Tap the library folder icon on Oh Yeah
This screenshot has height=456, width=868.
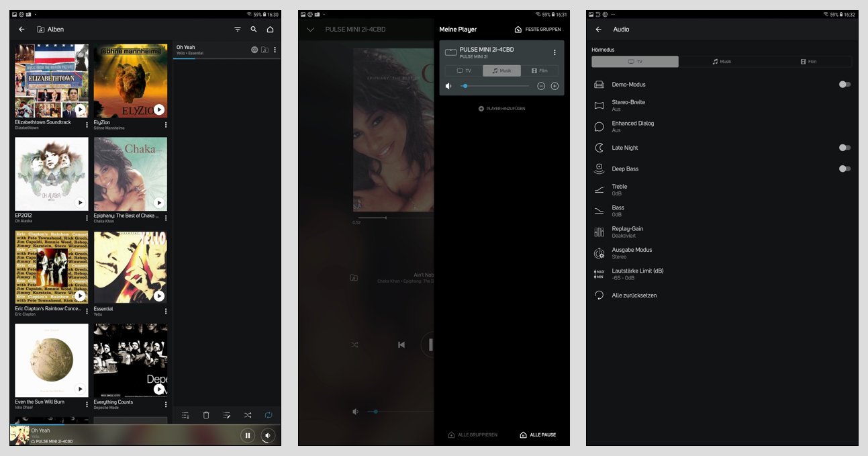pos(264,50)
